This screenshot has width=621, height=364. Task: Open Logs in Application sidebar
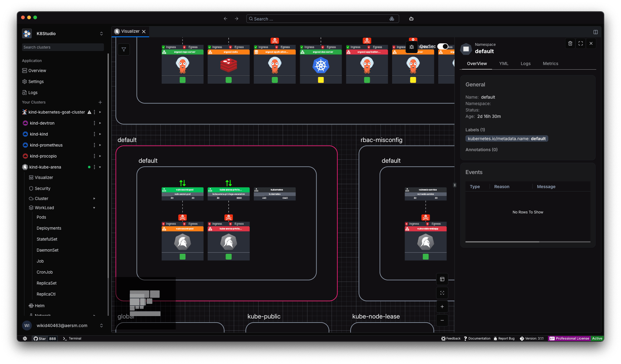click(30, 93)
